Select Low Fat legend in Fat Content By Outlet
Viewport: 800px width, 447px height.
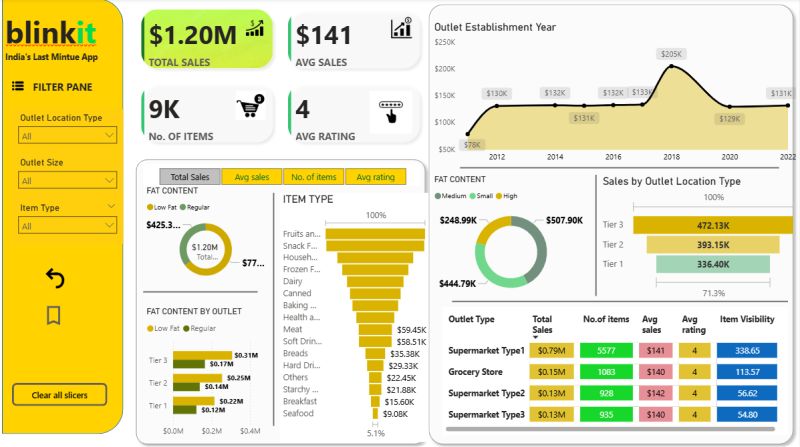click(x=163, y=329)
